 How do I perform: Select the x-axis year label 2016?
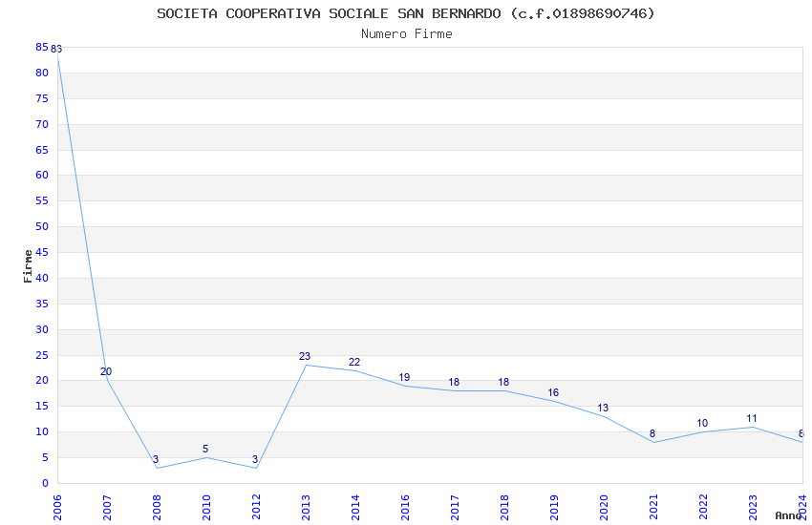405,508
